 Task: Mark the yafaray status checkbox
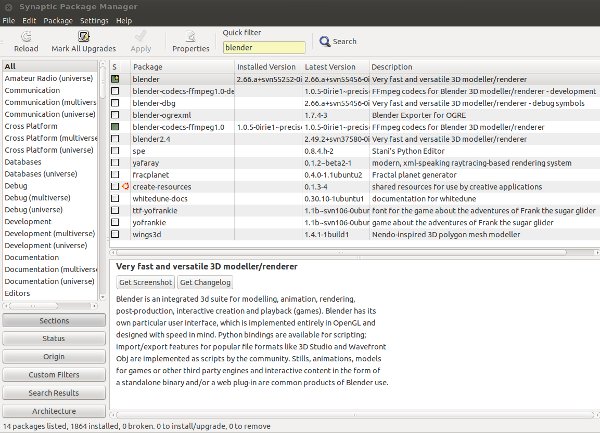[x=115, y=162]
